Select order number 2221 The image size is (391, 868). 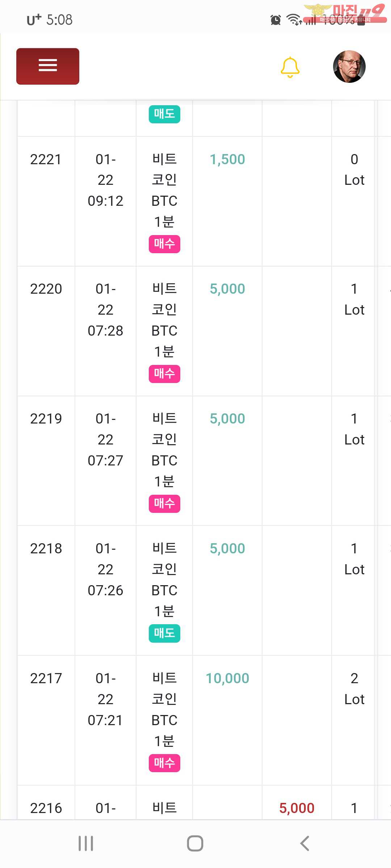coord(46,159)
